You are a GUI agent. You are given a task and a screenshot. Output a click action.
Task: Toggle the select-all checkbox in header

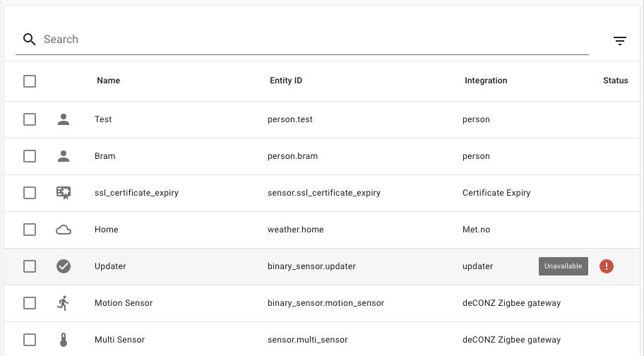(x=30, y=81)
